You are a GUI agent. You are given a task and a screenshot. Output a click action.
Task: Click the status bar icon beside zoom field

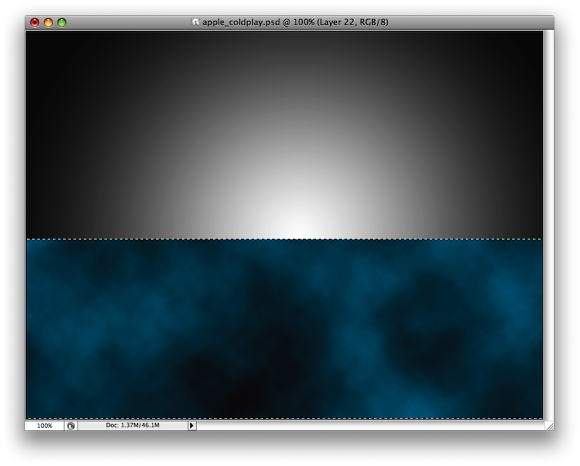pos(71,426)
